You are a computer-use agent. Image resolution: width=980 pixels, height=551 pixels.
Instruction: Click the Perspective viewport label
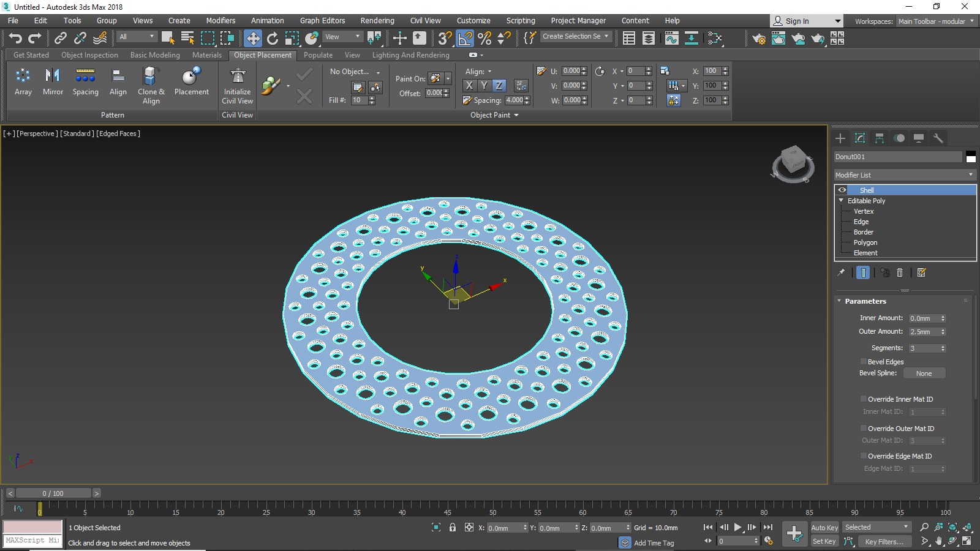click(37, 133)
